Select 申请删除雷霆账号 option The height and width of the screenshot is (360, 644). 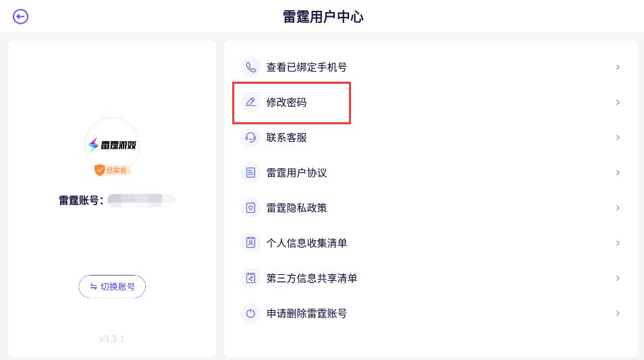(306, 313)
